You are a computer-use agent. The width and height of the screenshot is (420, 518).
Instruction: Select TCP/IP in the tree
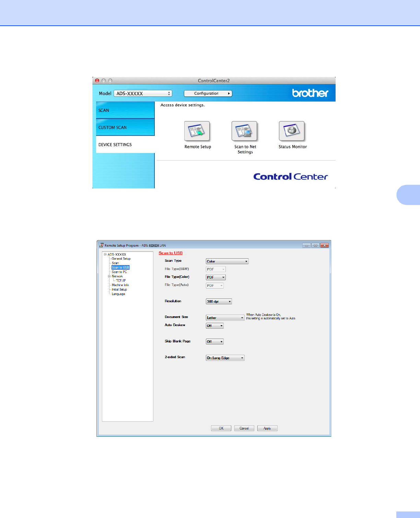121,281
